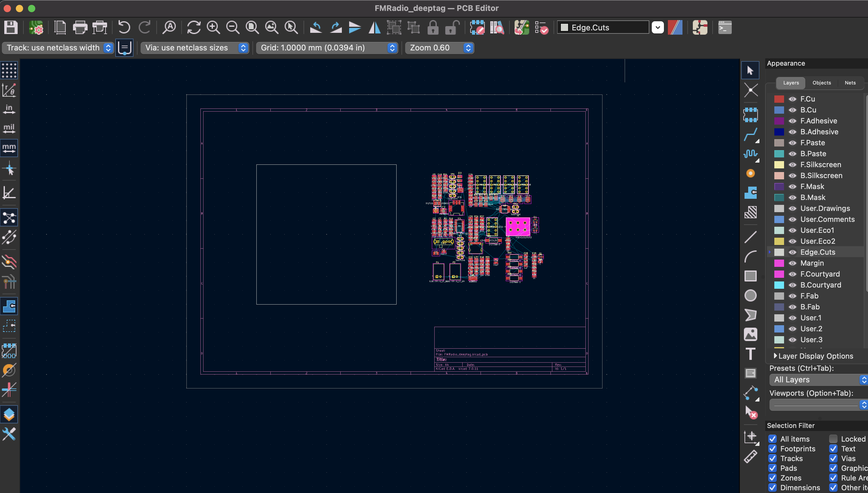The image size is (868, 493).
Task: Click the Run DRC icon
Action: click(x=541, y=27)
